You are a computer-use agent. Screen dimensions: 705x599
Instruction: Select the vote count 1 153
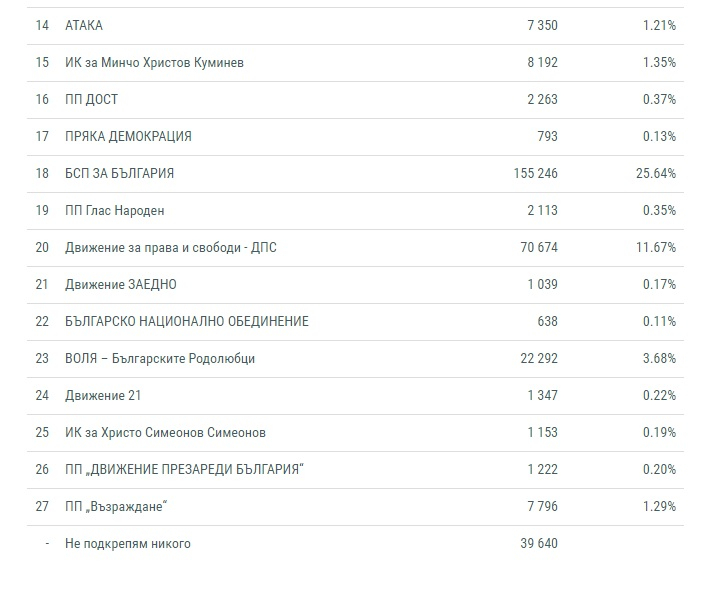tap(542, 433)
